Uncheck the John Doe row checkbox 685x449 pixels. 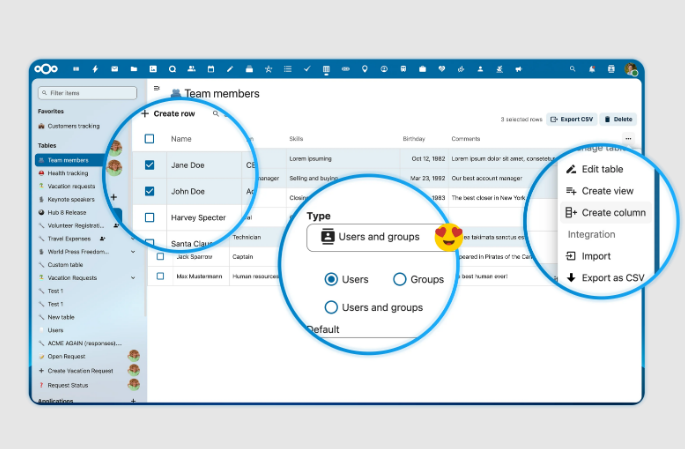click(x=149, y=191)
